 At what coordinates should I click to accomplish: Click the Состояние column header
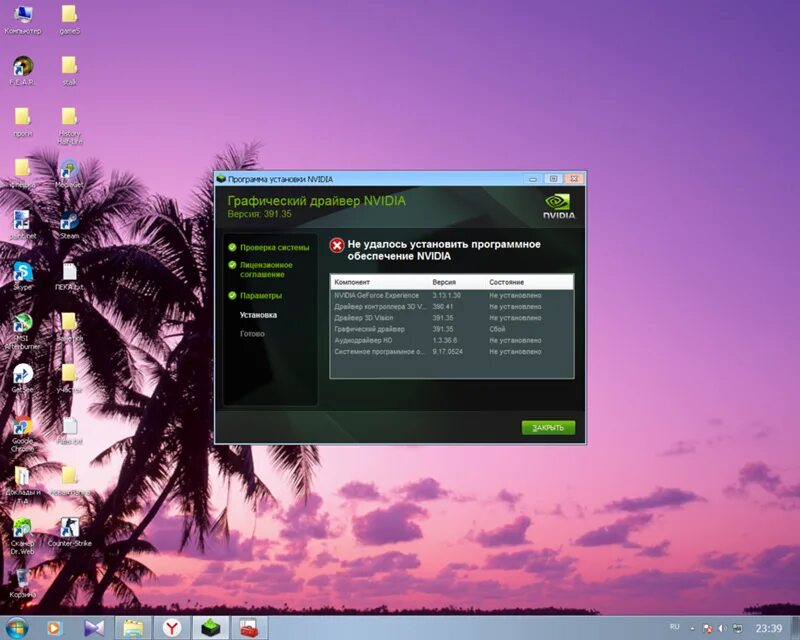pyautogui.click(x=530, y=282)
